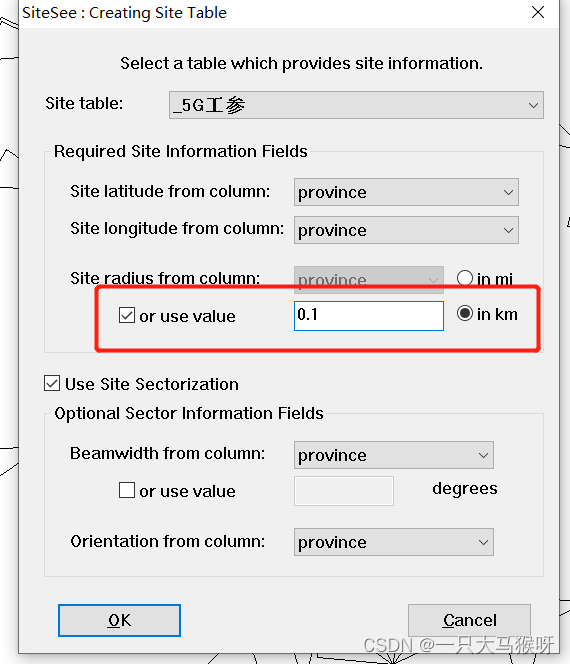Select the 'in km' radio button
The image size is (570, 664).
coord(465,314)
